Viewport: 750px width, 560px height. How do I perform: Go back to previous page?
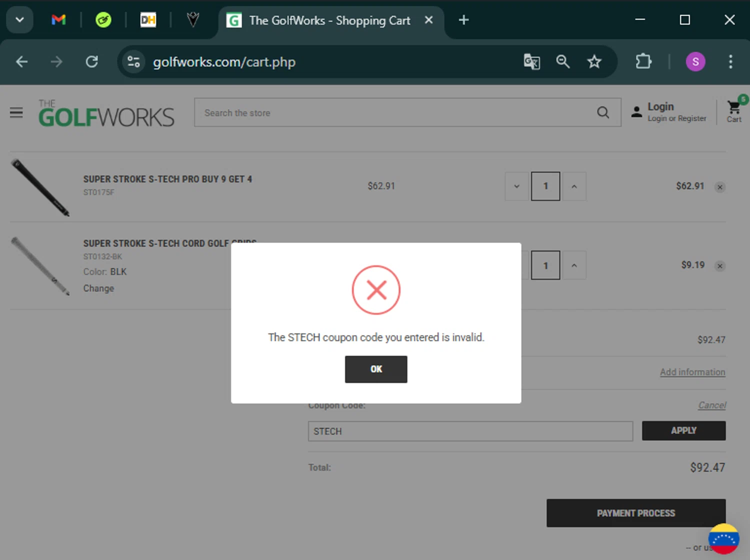click(x=22, y=62)
